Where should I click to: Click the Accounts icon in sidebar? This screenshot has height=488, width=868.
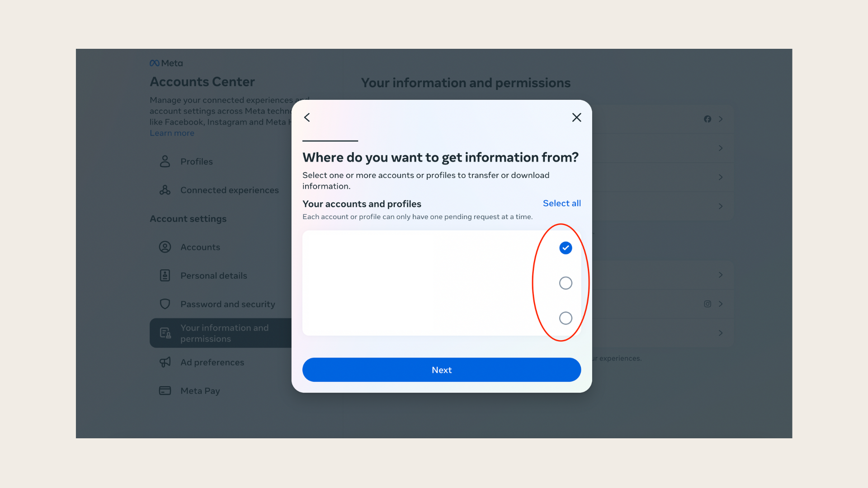click(x=165, y=247)
